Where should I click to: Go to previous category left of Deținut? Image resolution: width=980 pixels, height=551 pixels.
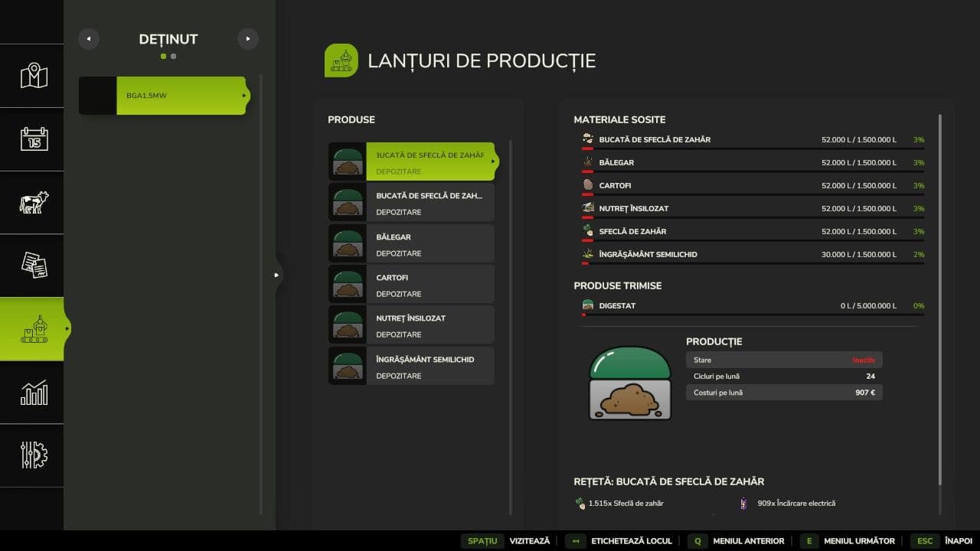[89, 39]
